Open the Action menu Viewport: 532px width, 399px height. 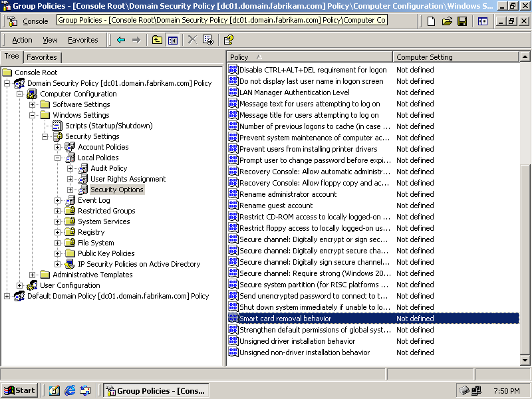[22, 40]
